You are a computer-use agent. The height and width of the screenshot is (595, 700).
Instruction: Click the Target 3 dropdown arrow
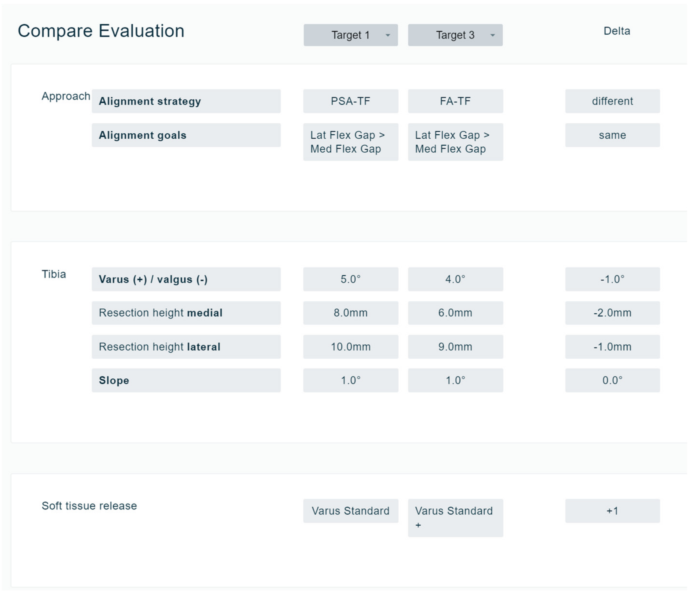tap(492, 35)
